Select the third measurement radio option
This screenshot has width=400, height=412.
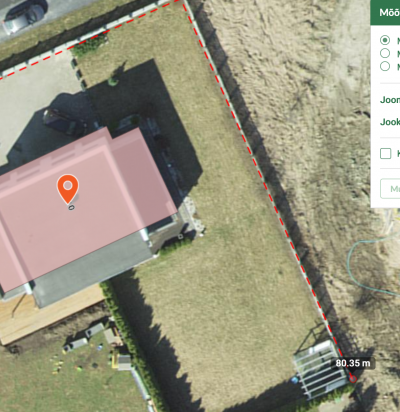point(385,66)
